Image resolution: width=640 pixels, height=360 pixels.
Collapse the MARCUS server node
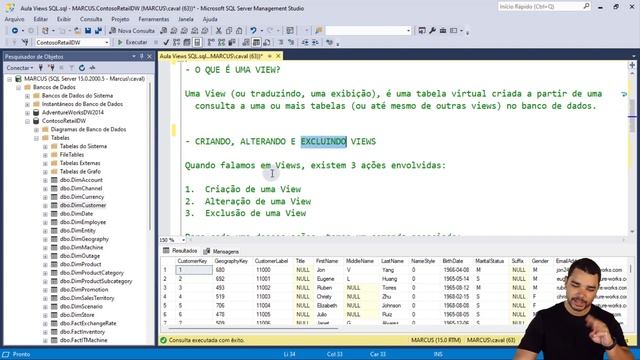9,79
